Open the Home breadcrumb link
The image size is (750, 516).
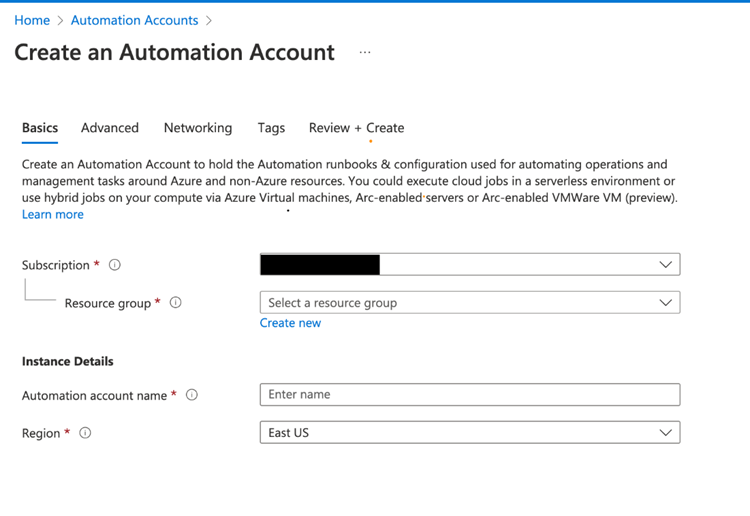tap(32, 20)
